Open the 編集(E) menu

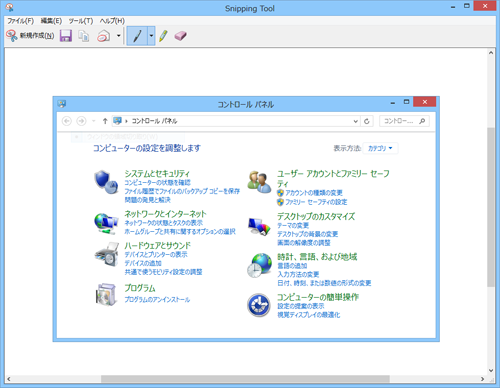point(51,21)
